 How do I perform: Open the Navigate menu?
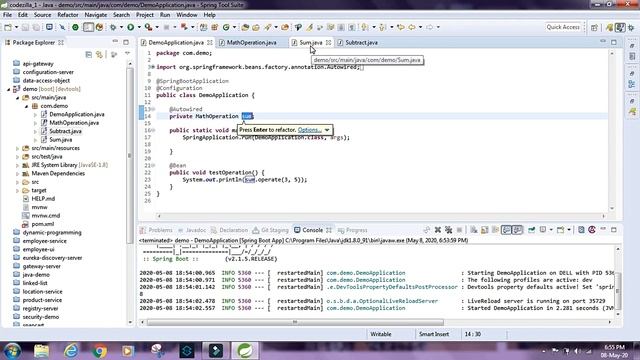pyautogui.click(x=96, y=15)
